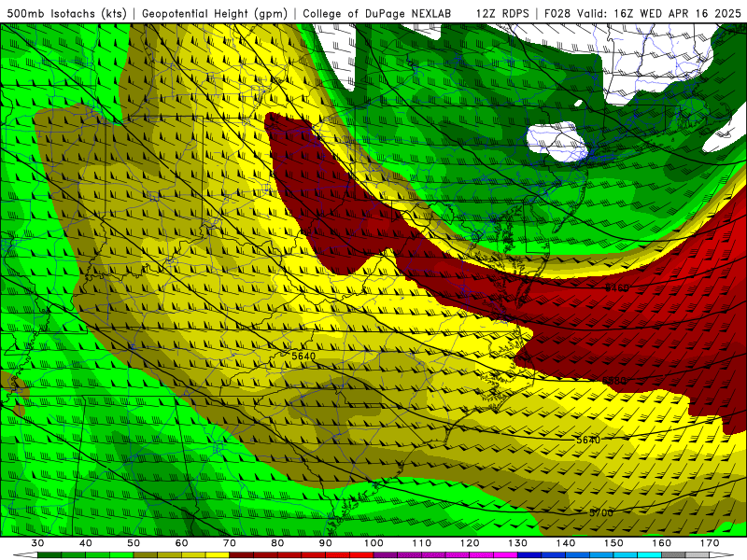Image resolution: width=747 pixels, height=560 pixels.
Task: Click the 5640 contour label off the Atlantic coast
Action: 588,440
